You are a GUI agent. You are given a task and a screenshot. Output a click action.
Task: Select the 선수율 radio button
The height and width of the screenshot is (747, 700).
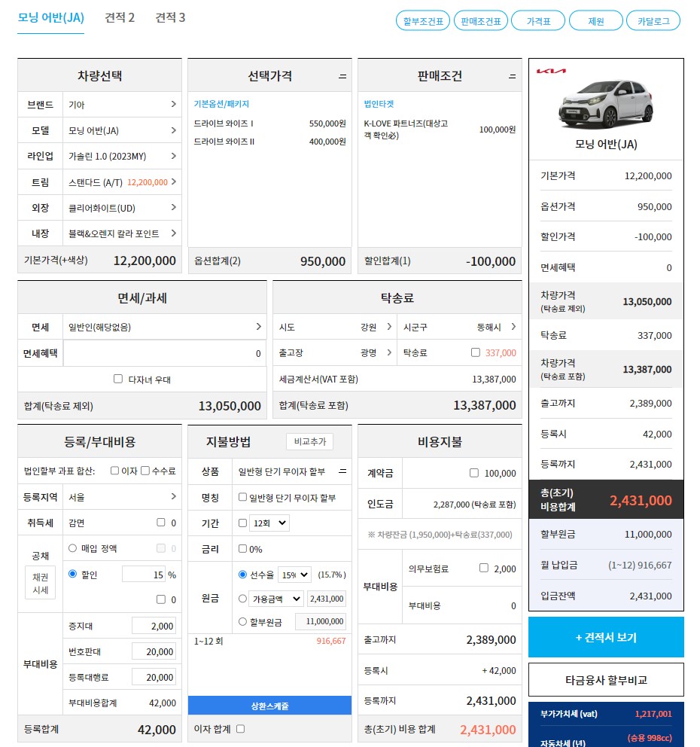(x=242, y=575)
